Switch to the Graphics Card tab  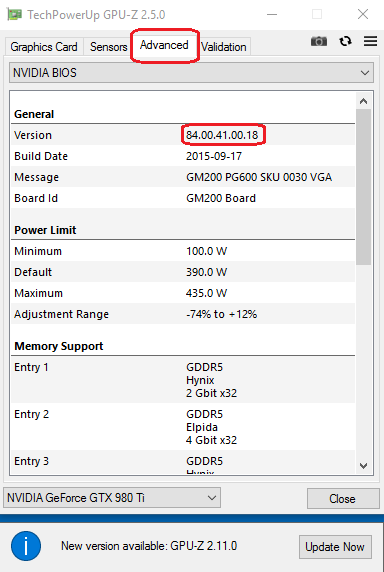[44, 47]
